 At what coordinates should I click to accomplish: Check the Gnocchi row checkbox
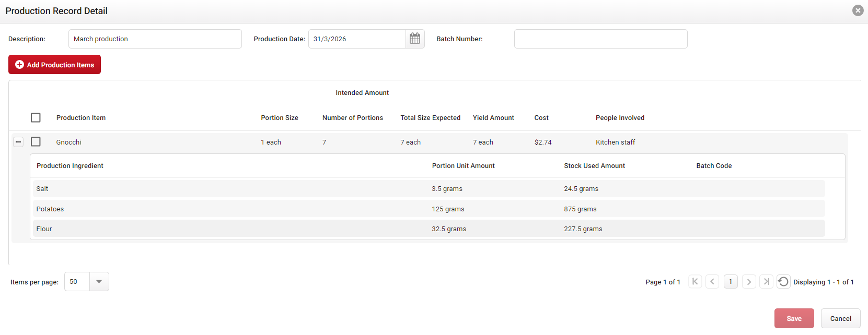pyautogui.click(x=36, y=142)
